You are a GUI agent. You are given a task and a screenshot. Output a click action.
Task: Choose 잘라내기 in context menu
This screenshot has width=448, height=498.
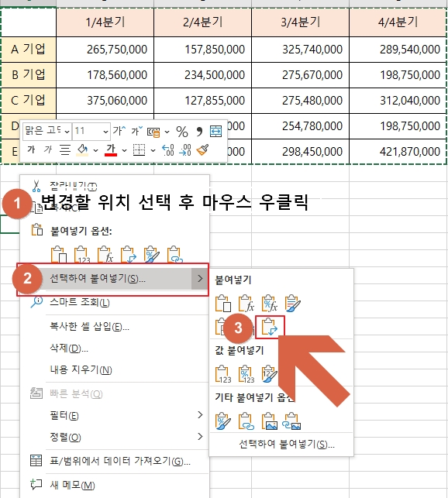pos(115,185)
